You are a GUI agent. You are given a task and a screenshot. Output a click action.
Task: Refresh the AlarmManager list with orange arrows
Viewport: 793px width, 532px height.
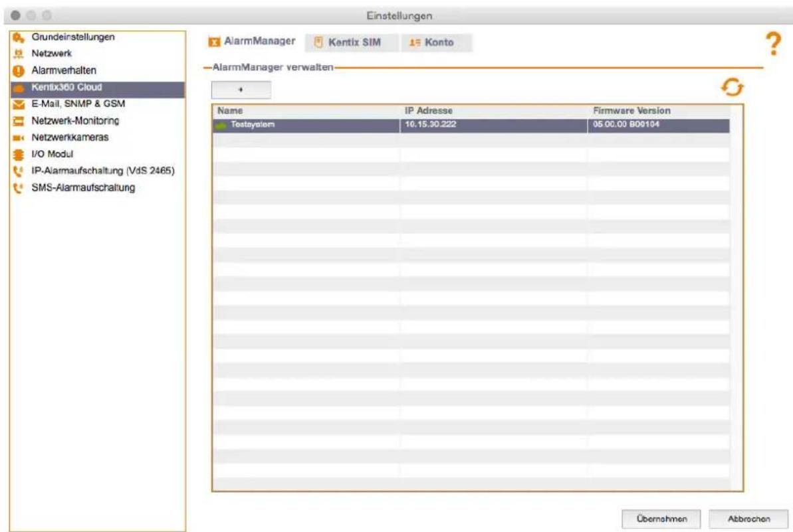pyautogui.click(x=732, y=88)
